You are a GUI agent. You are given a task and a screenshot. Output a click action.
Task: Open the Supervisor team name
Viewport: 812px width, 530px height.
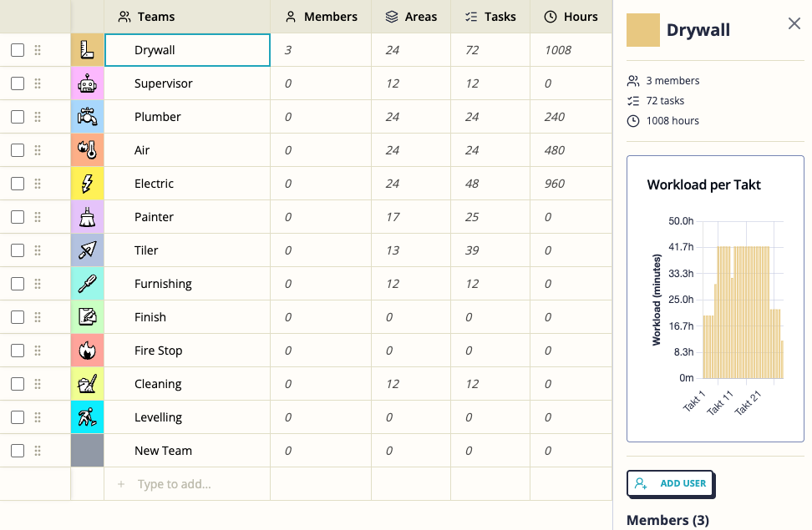coord(163,83)
